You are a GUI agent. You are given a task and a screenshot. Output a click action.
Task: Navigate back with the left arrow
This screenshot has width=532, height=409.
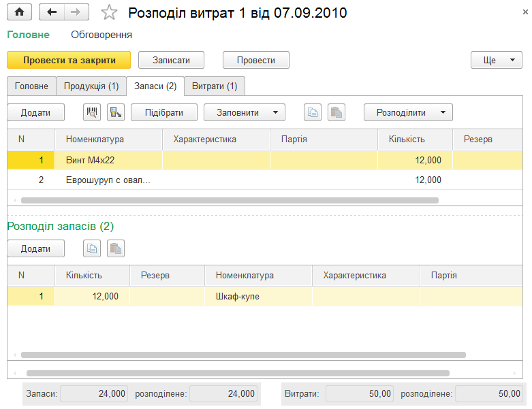(x=52, y=12)
